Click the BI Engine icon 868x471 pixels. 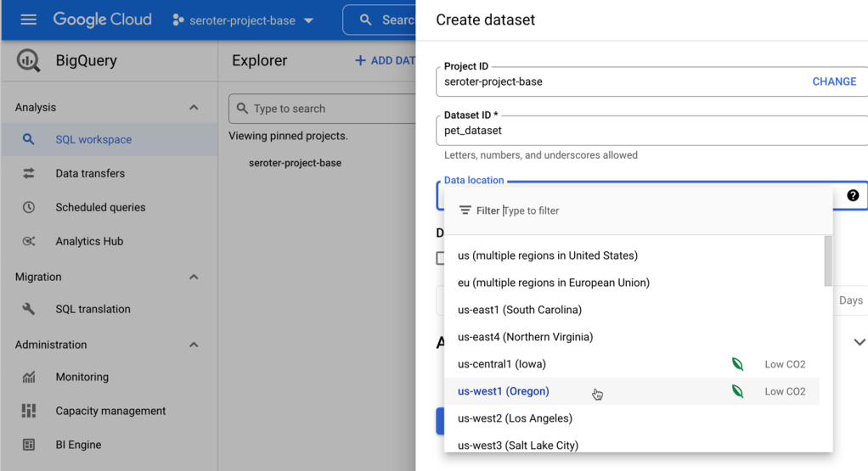click(29, 445)
